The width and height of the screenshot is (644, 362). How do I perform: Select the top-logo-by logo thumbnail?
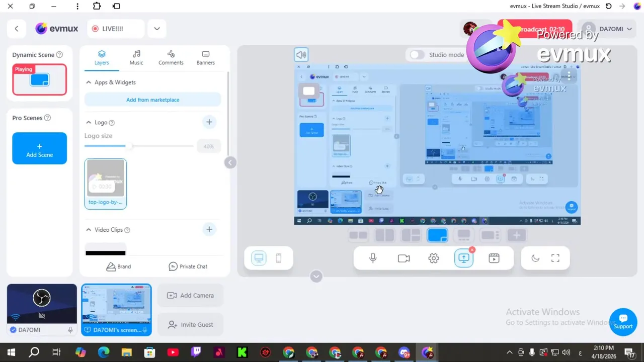(106, 184)
